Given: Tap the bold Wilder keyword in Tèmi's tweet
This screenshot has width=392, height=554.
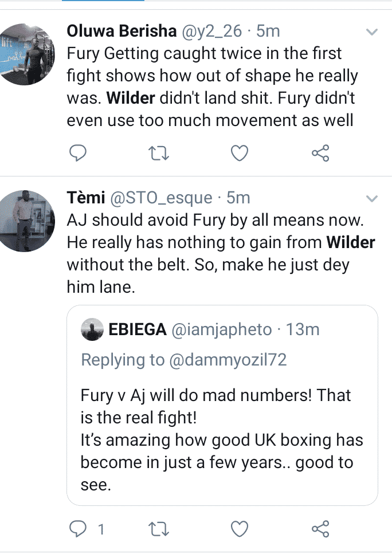Looking at the screenshot, I should coord(351,242).
